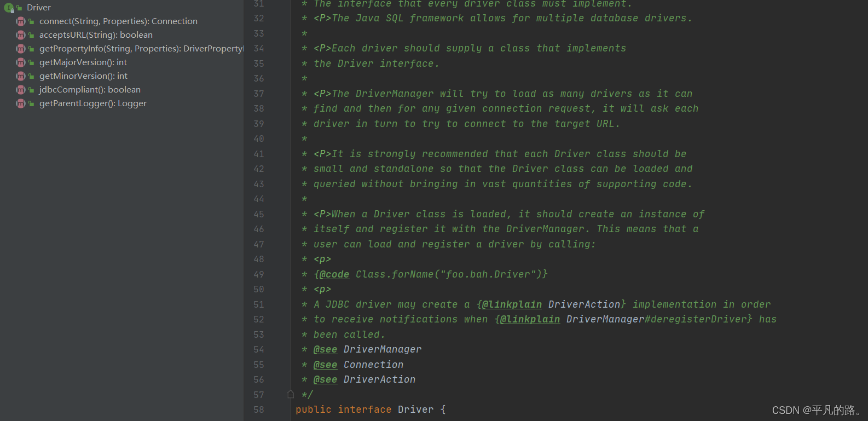Click method icon of getParentLogger()

(21, 103)
